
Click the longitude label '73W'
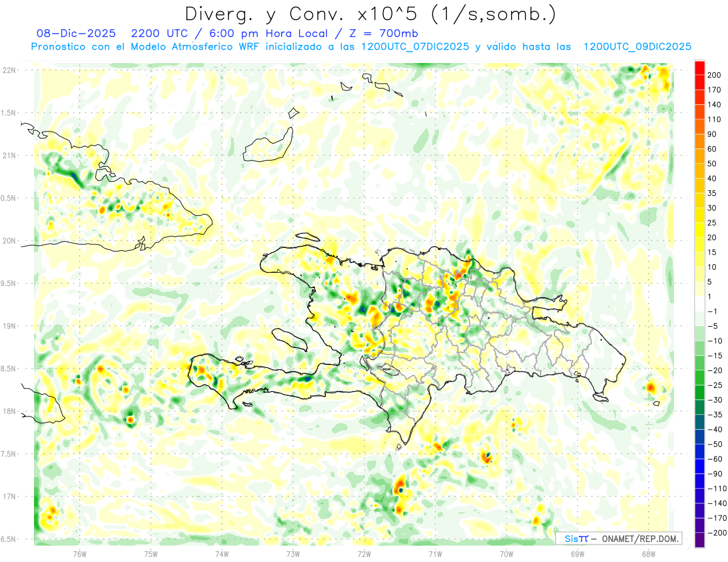point(293,554)
